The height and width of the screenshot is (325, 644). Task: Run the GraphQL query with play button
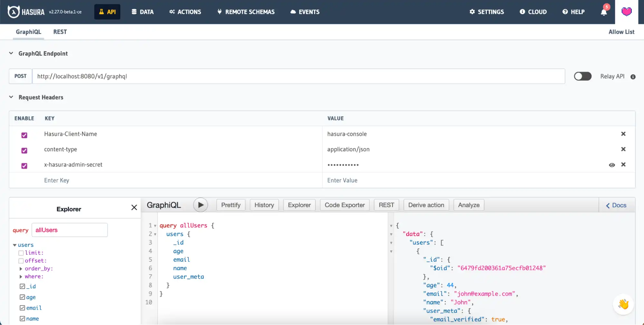[200, 205]
